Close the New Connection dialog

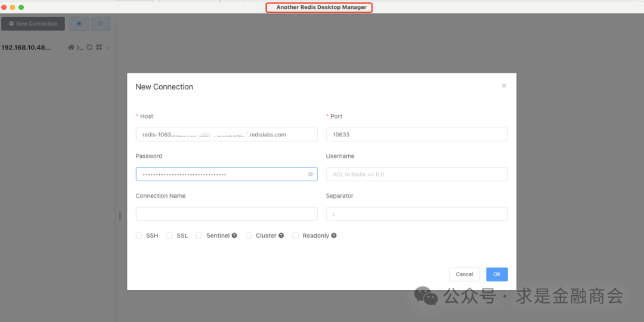504,86
